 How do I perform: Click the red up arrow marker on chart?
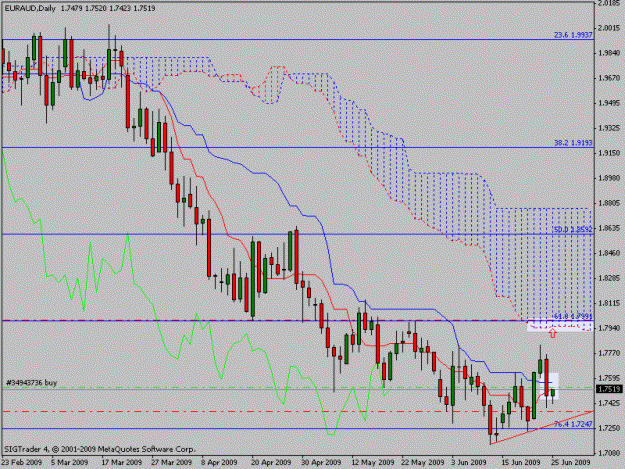tap(552, 332)
